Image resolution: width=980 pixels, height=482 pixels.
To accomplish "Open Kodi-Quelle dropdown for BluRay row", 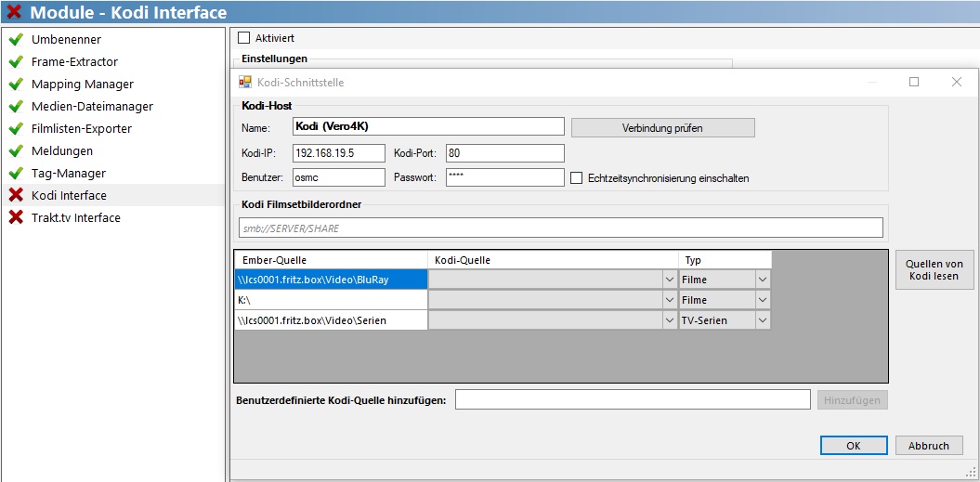I will click(x=670, y=280).
